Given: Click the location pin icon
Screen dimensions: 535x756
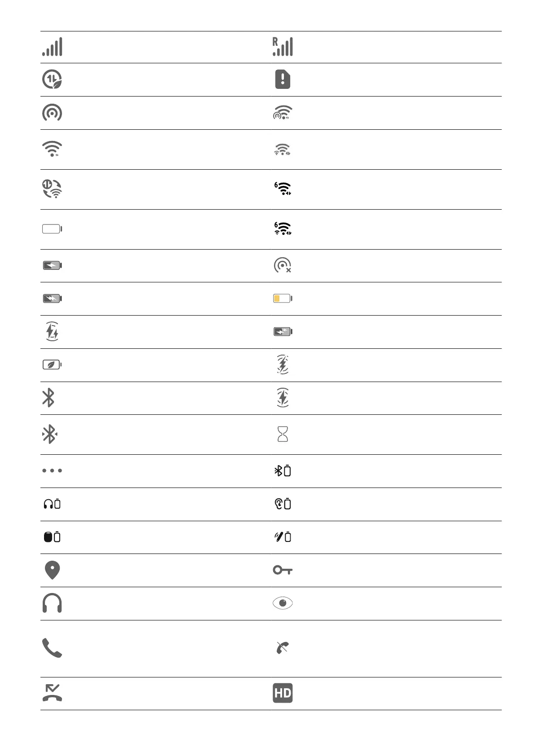Looking at the screenshot, I should tap(53, 570).
